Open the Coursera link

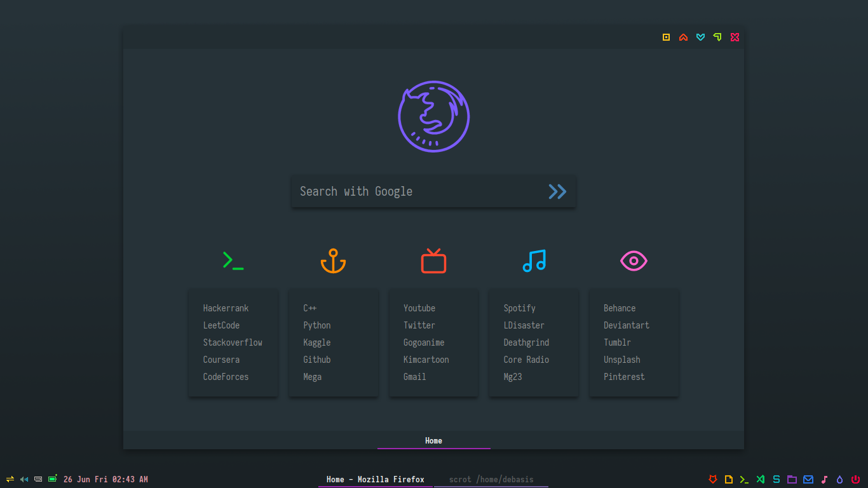[x=221, y=360]
